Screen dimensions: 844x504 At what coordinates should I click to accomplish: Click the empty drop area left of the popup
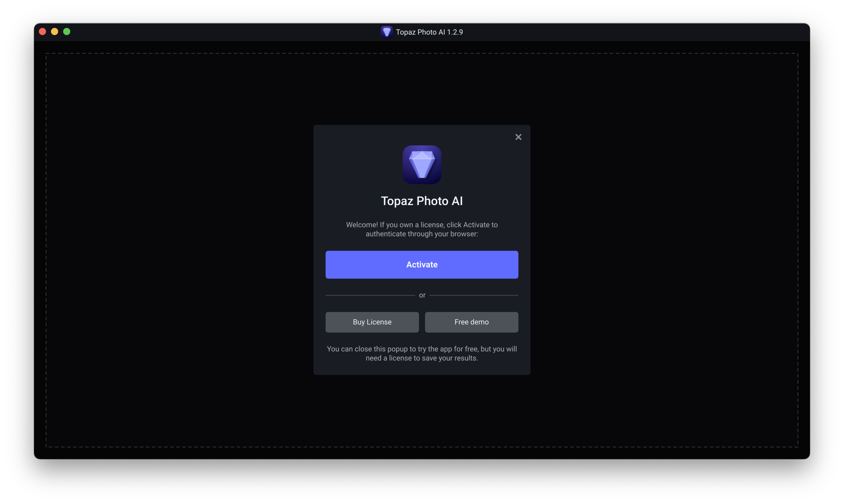tap(180, 250)
